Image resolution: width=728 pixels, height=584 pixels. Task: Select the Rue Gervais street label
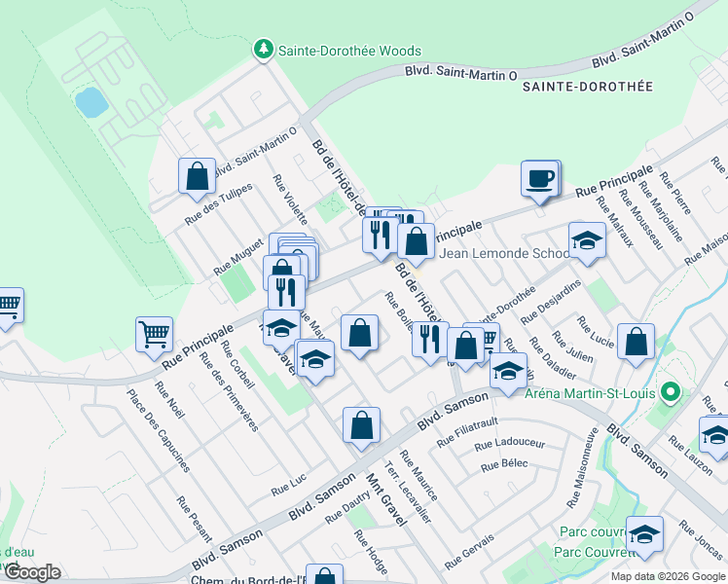coord(469,552)
